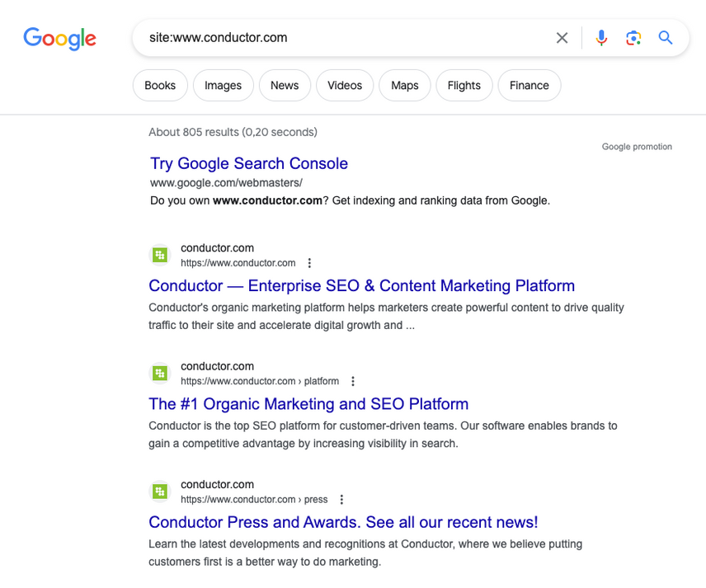Viewport: 706px width, 588px height.
Task: Open The #1 Organic Marketing and SEO Platform
Action: tap(308, 404)
